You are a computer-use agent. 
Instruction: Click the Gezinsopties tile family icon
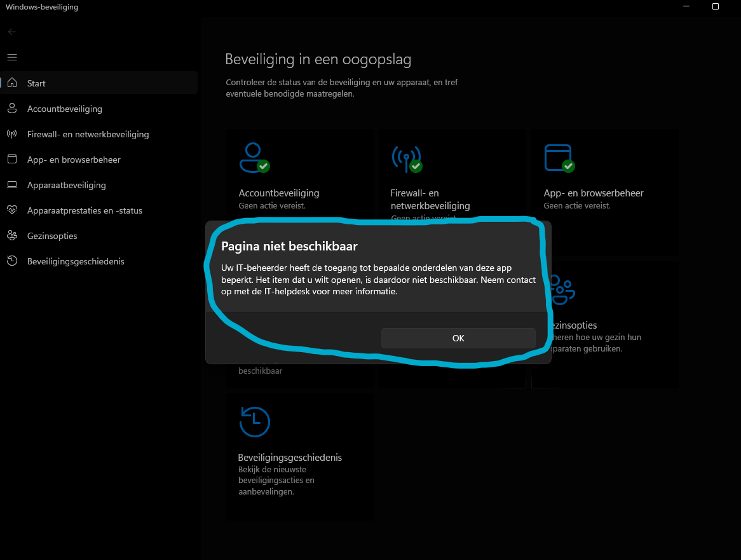563,290
